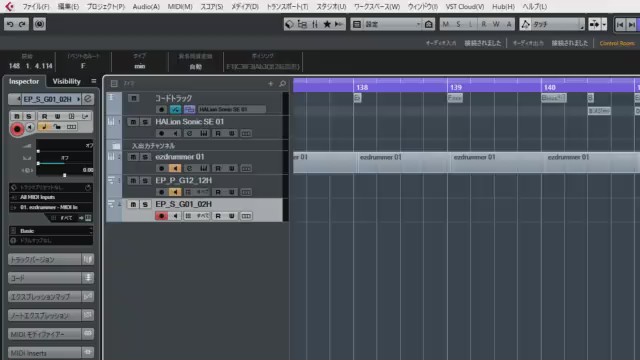Click the lock icon beside settings dropdown
The image size is (640, 360).
[429, 24]
